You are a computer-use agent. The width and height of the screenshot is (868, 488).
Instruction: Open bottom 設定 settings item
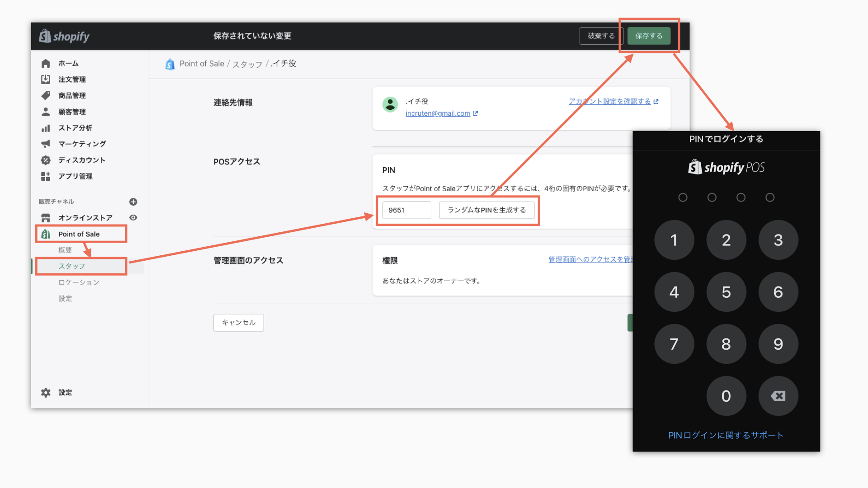(x=65, y=393)
